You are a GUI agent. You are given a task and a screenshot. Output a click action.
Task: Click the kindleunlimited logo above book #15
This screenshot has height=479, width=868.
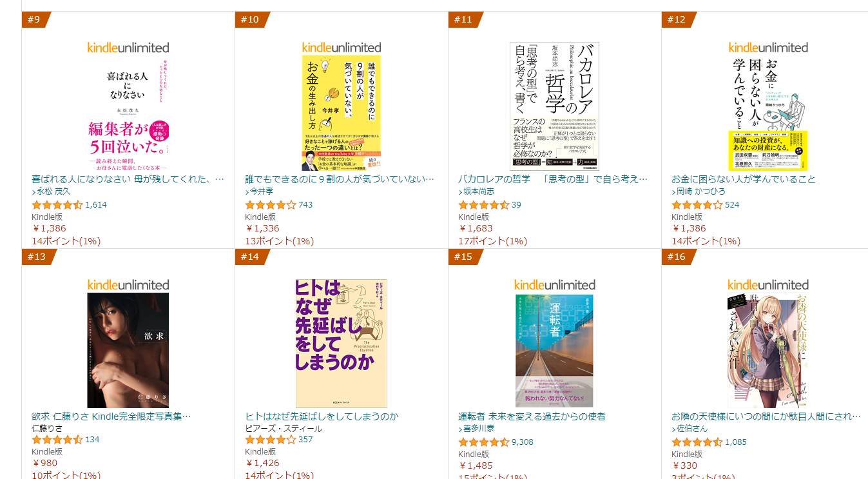(x=555, y=284)
